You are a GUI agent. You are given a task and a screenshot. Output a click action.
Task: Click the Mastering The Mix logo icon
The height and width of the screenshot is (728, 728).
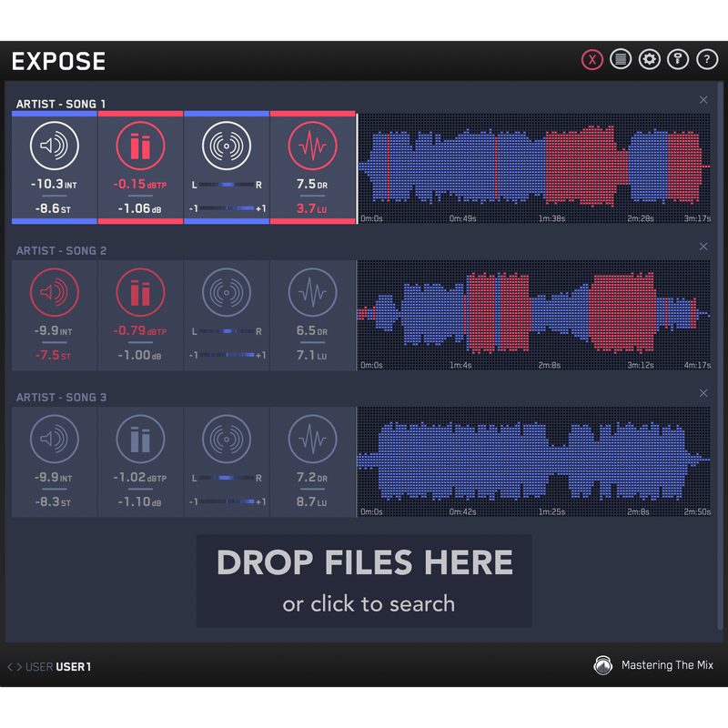pyautogui.click(x=603, y=665)
